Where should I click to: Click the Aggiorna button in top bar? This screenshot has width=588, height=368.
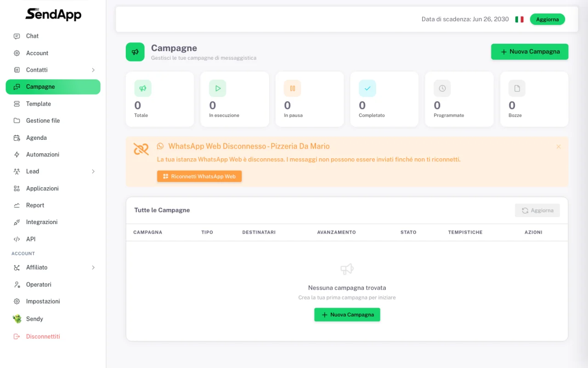click(548, 19)
